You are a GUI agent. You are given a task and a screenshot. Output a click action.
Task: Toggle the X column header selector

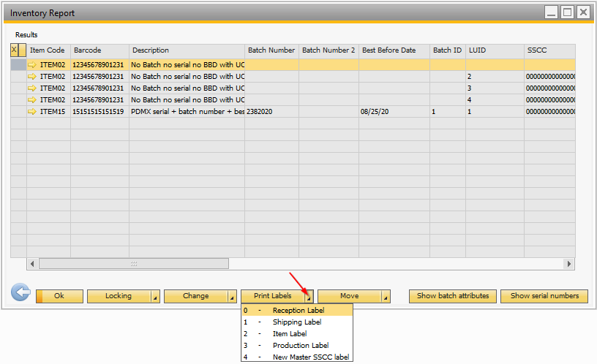tap(14, 50)
